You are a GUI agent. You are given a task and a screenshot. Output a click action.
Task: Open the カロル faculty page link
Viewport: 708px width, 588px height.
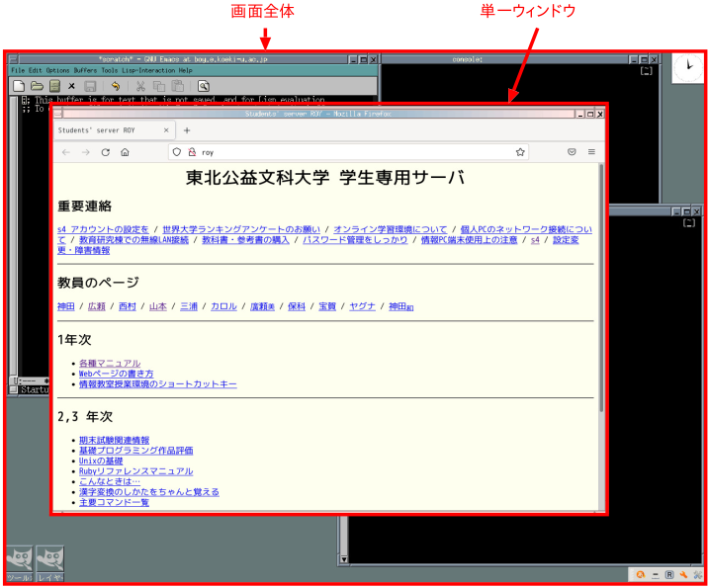[x=223, y=306]
